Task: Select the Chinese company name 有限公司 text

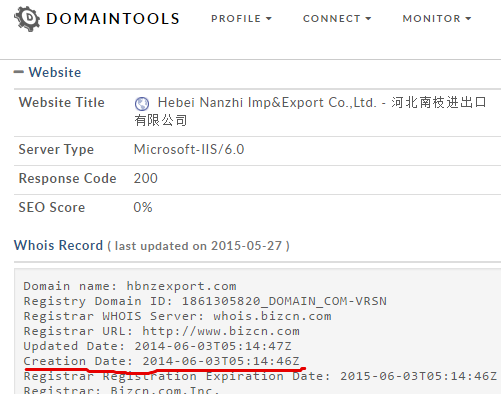Action: point(161,120)
